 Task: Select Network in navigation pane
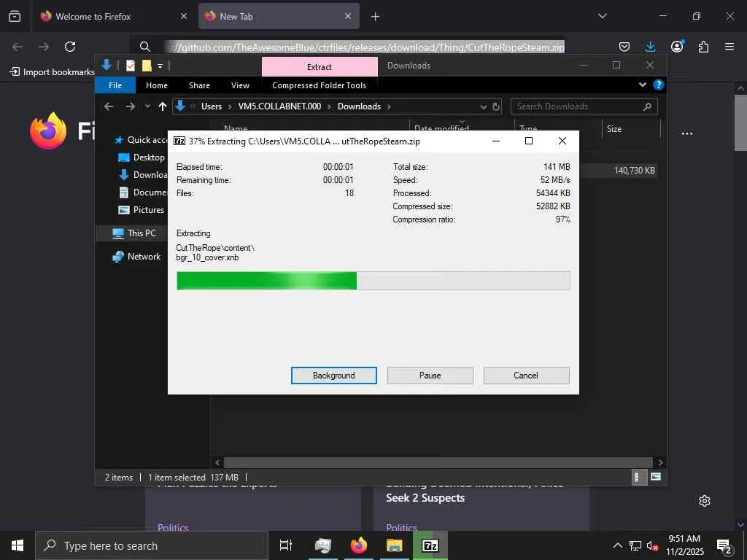point(136,256)
